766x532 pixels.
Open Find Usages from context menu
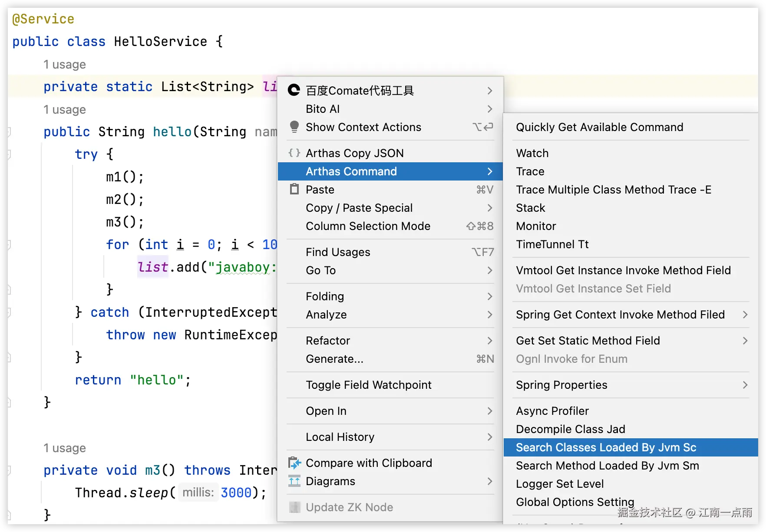coord(338,252)
